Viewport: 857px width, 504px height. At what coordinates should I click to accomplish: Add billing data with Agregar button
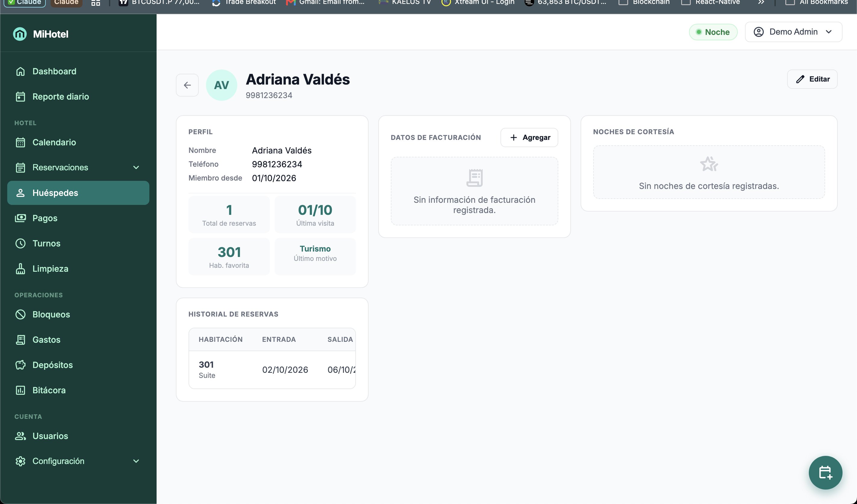click(x=529, y=137)
